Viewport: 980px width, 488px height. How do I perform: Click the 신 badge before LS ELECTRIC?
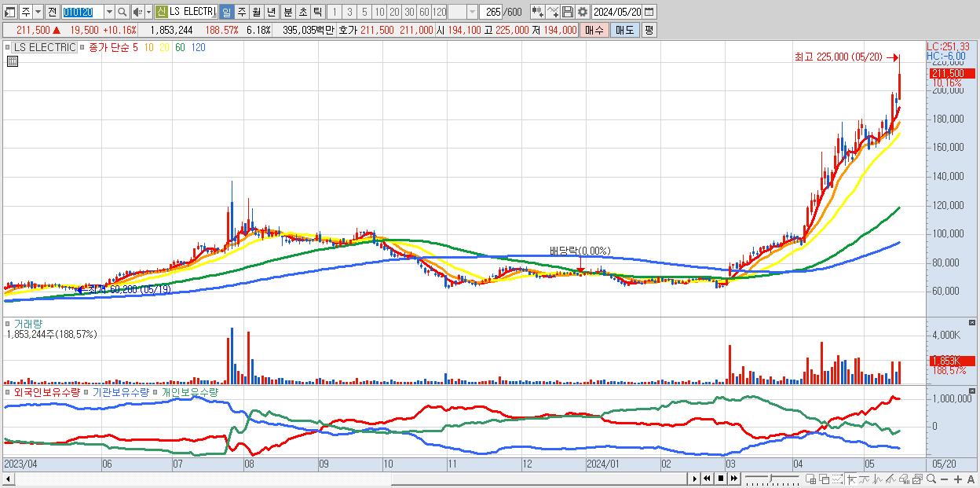[x=161, y=12]
